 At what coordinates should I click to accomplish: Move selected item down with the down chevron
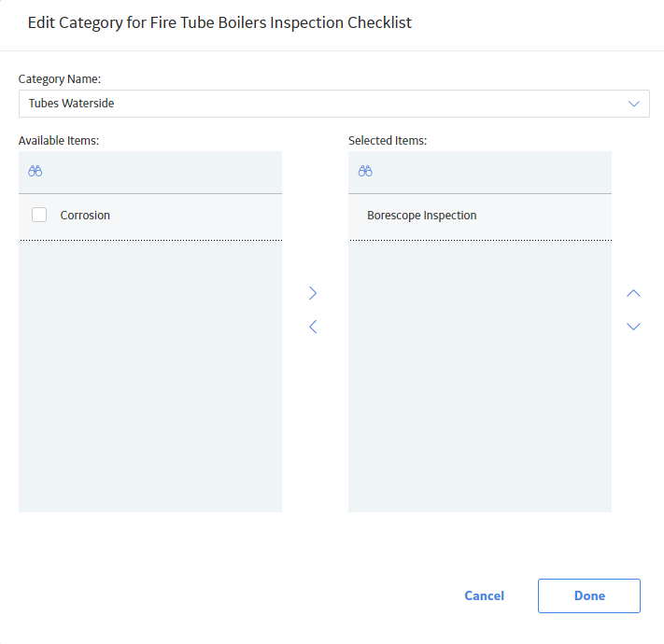click(x=633, y=327)
